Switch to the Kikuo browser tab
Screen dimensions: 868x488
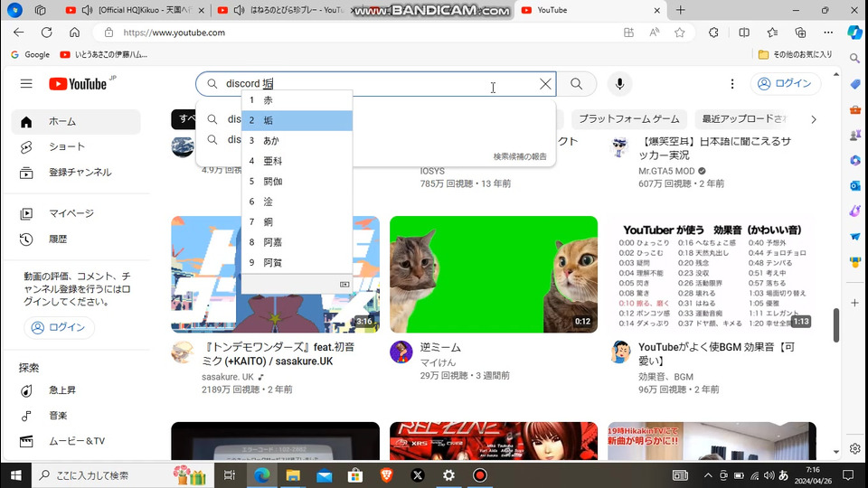click(x=135, y=10)
